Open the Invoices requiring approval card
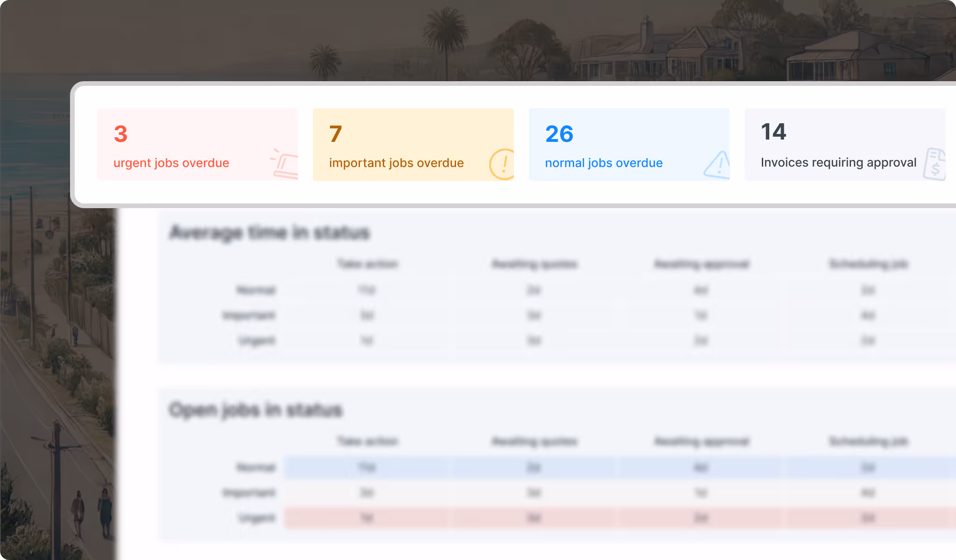The image size is (956, 560). tap(844, 145)
